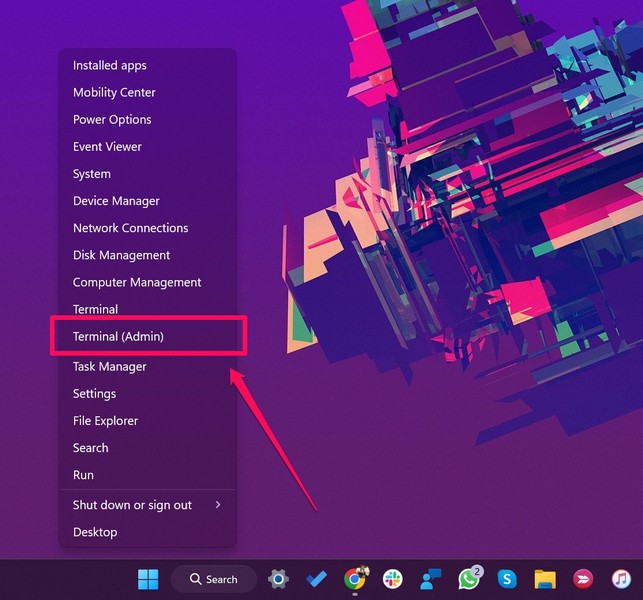Open iTunes music app in taskbar
The height and width of the screenshot is (600, 643).
click(x=621, y=579)
